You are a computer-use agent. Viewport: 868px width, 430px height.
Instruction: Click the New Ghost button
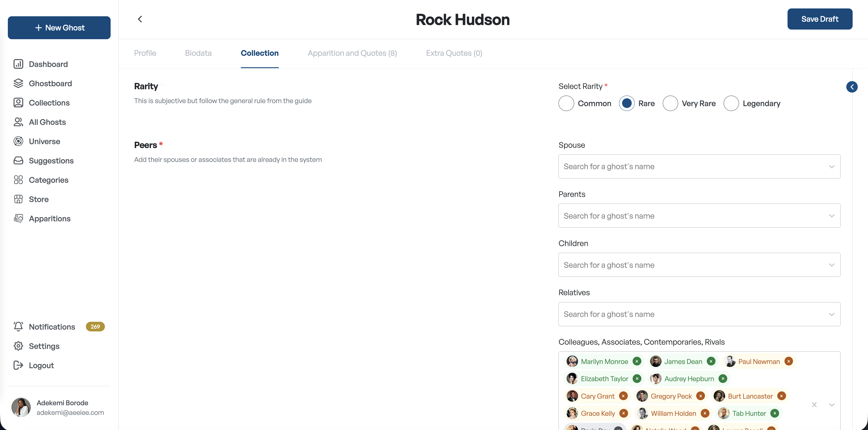click(59, 28)
